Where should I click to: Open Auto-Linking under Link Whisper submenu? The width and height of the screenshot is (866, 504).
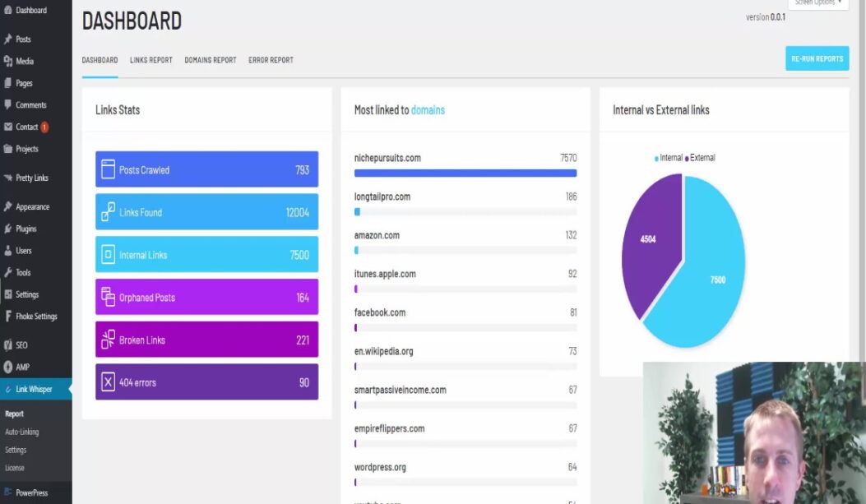[x=22, y=432]
